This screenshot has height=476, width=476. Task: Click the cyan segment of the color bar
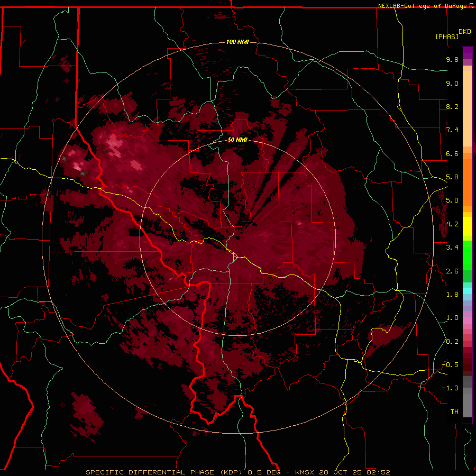[x=467, y=291]
